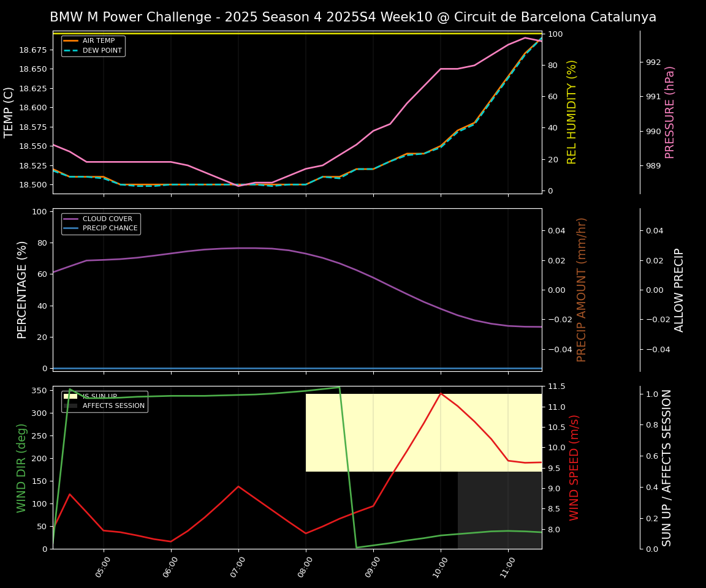Select the AFFECTS SESSION legend label
706x588 pixels.
113,405
